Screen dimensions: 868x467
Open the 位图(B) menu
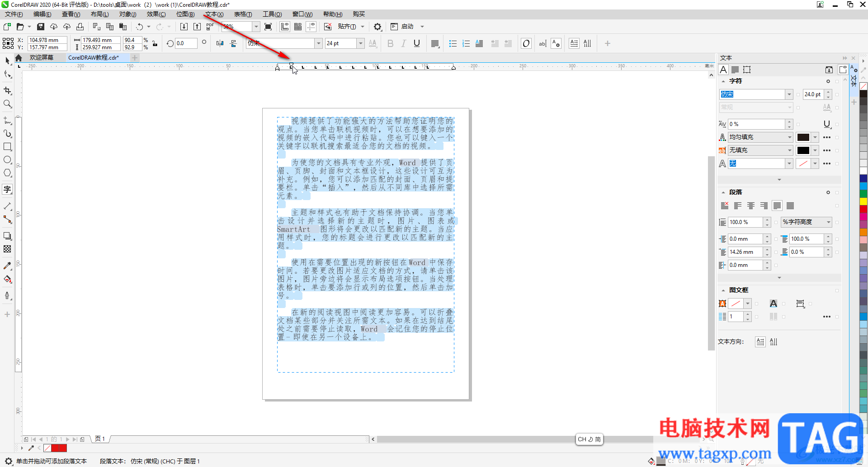(x=185, y=14)
